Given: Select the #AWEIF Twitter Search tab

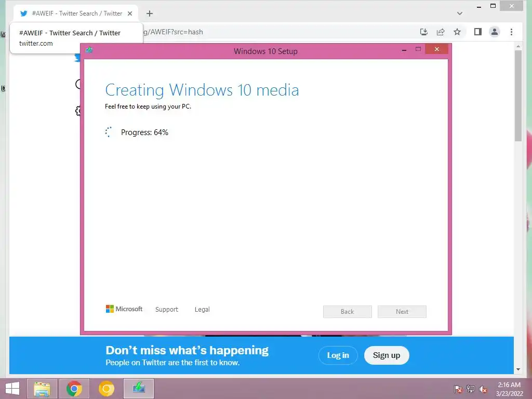Looking at the screenshot, I should (x=76, y=14).
